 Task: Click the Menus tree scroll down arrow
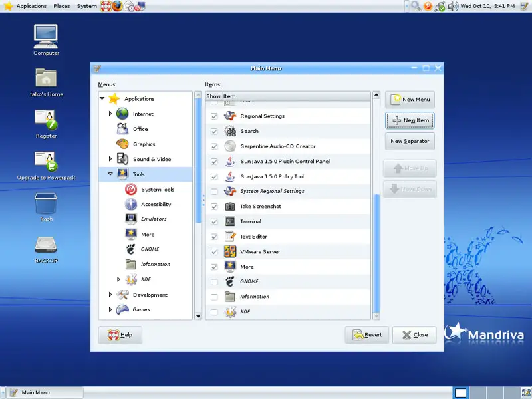(x=198, y=317)
